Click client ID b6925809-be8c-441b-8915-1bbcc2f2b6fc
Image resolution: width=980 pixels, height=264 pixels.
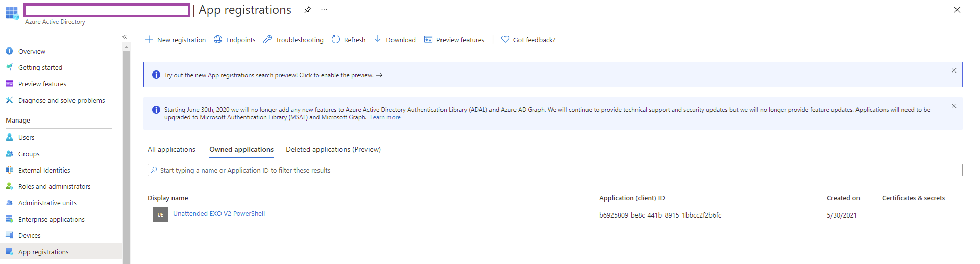(660, 215)
